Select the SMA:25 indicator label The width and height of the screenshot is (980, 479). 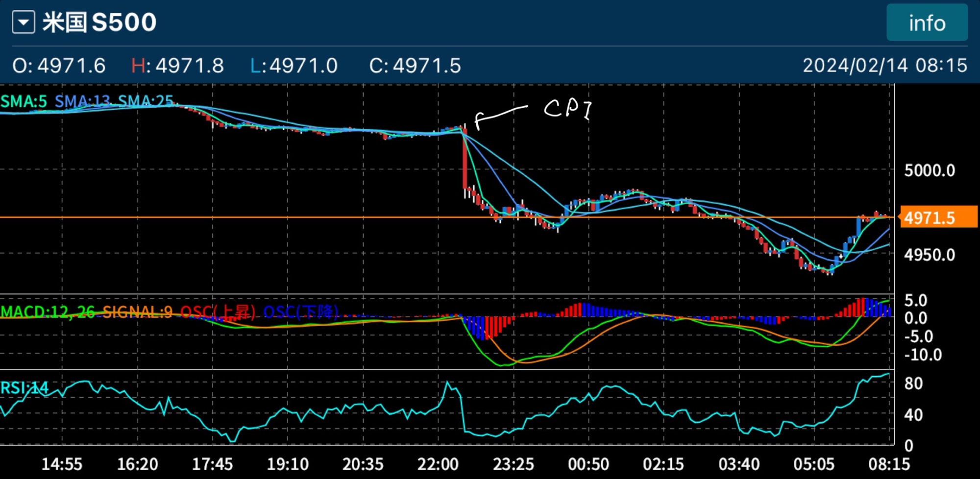(146, 101)
